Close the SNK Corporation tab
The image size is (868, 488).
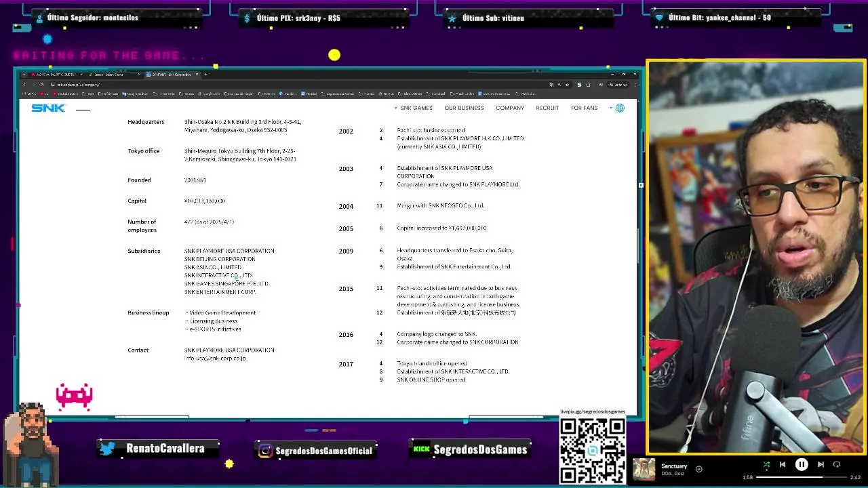197,75
